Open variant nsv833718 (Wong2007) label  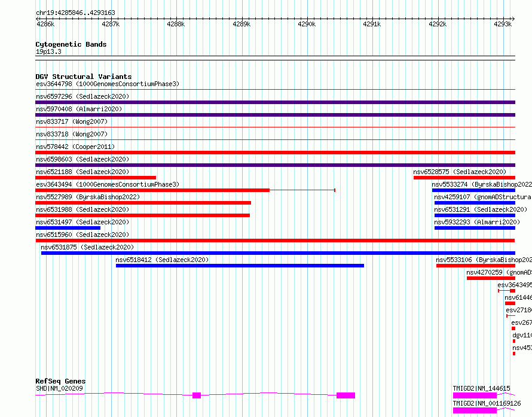coord(72,134)
